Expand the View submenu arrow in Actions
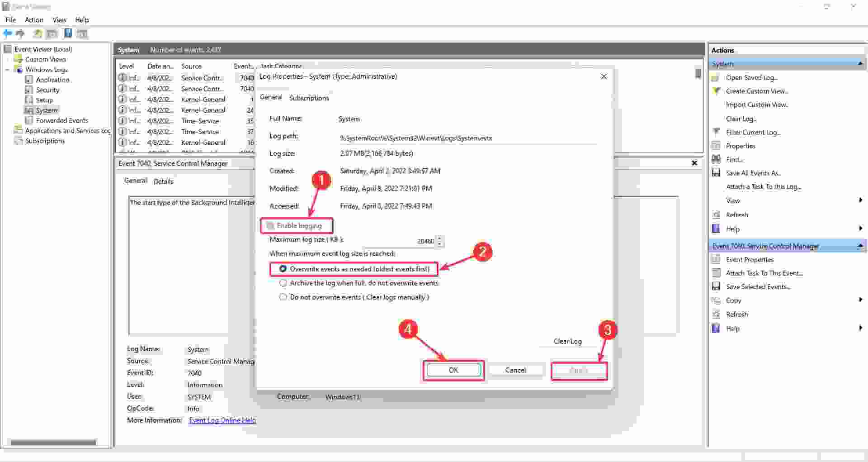Viewport: 868px width, 462px height. [860, 200]
